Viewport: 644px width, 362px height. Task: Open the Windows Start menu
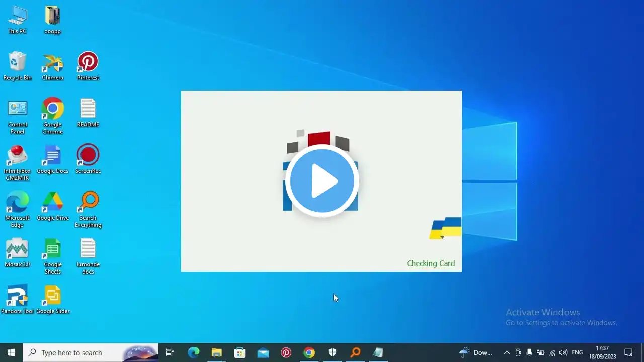(x=12, y=352)
